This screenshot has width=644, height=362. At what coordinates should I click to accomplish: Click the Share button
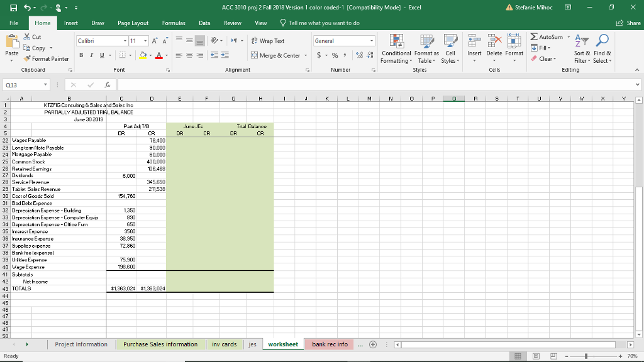tap(628, 23)
